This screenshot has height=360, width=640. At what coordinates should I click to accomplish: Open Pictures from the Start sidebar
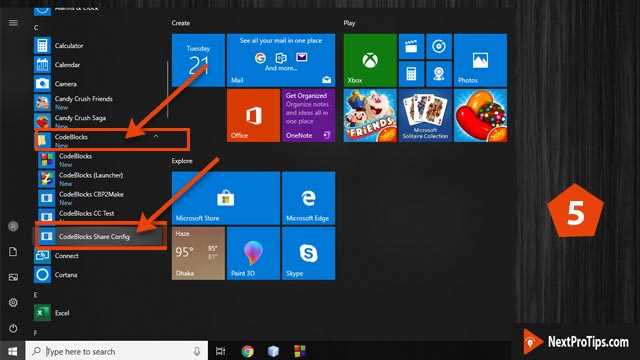(x=13, y=277)
